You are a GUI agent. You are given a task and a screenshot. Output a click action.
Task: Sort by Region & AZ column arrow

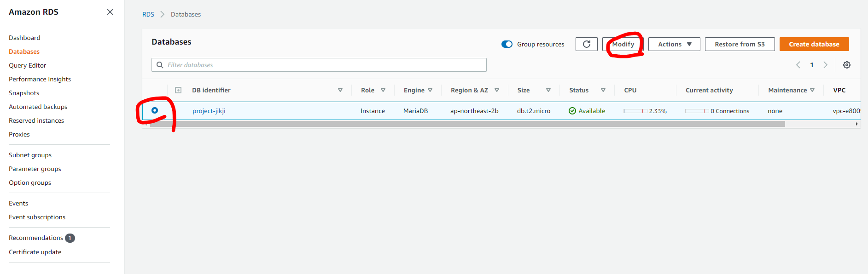497,90
